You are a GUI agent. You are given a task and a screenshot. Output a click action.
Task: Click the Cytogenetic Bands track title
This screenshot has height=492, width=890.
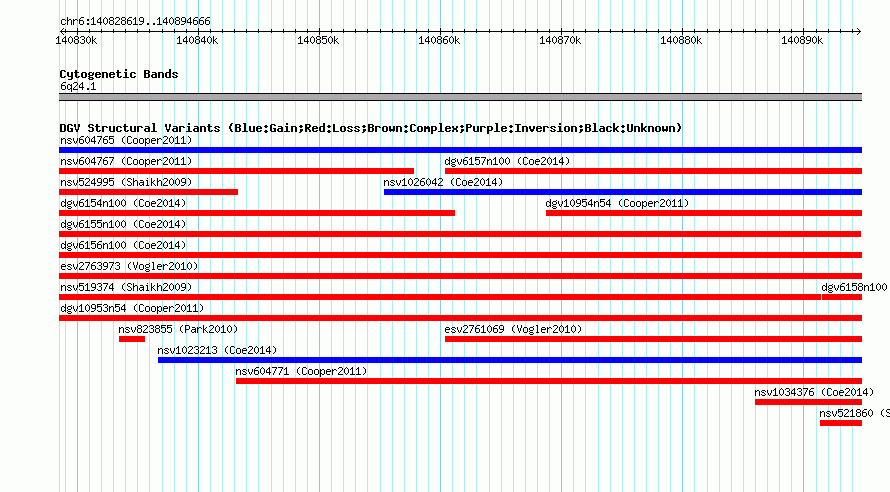coord(119,74)
